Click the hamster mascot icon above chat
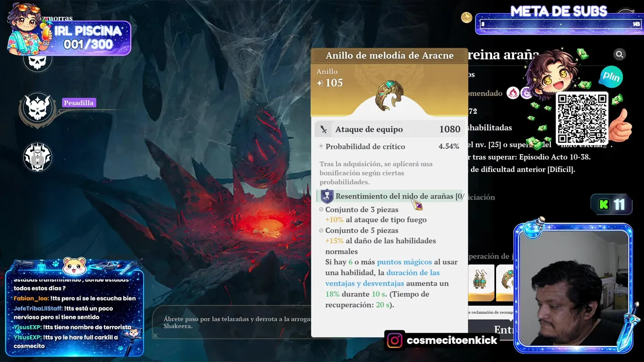The height and width of the screenshot is (362, 644). tap(74, 265)
